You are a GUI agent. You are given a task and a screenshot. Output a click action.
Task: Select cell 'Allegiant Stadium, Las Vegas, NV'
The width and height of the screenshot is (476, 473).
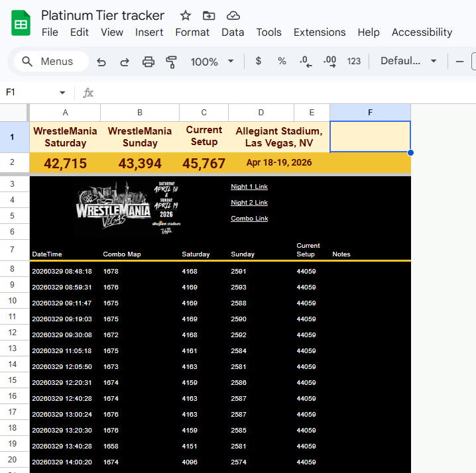tap(279, 137)
